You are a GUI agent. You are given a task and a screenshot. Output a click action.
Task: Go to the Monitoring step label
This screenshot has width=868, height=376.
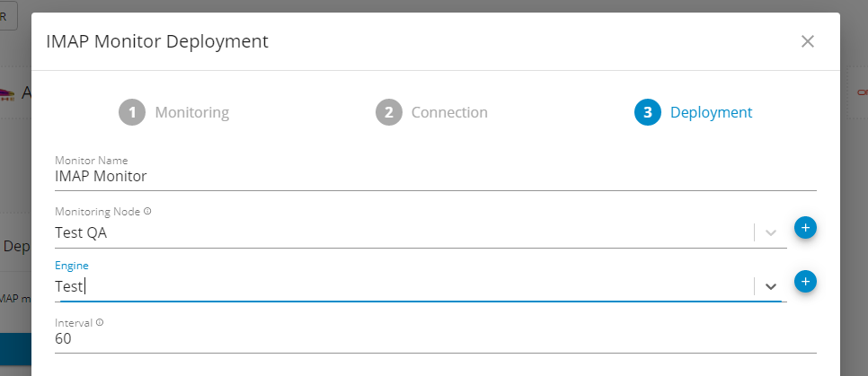coord(191,113)
